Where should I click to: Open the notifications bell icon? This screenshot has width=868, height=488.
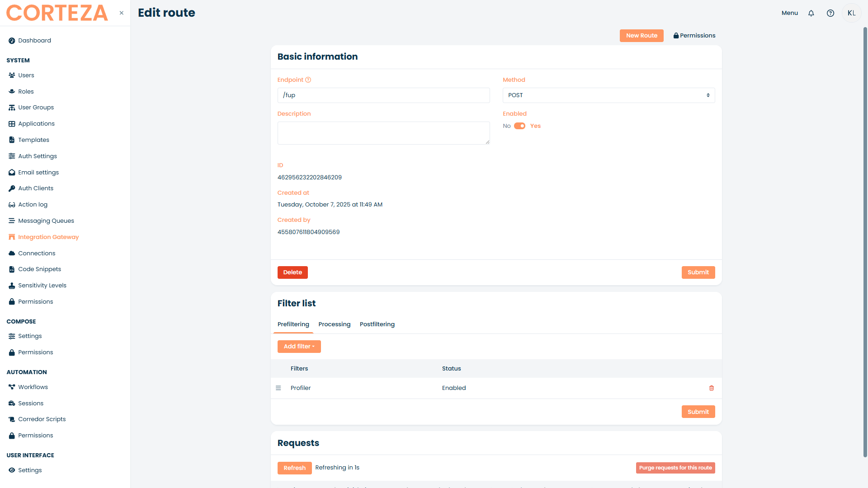click(811, 13)
